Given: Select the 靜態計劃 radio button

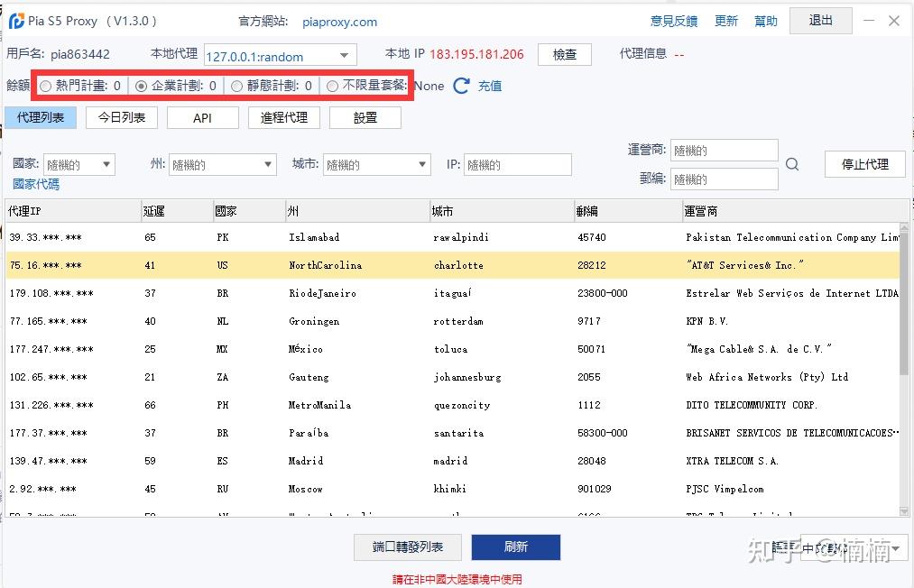Looking at the screenshot, I should (237, 86).
